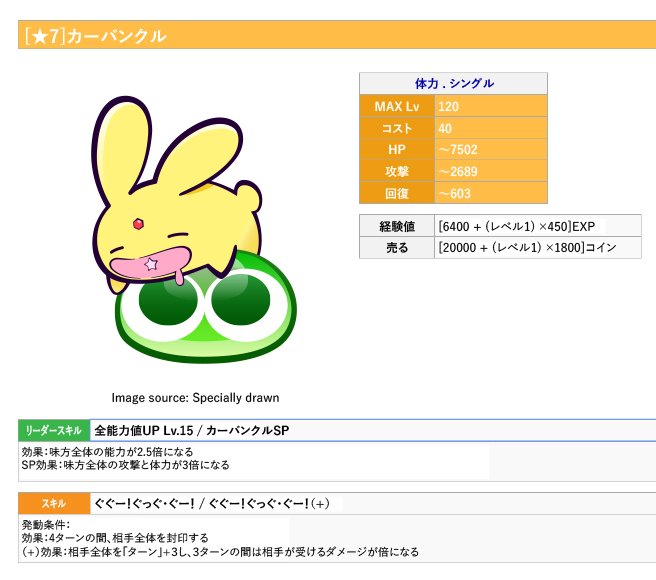Select the ぐぐー!ぐっぐ・ぐー! skill name
This screenshot has width=656, height=580.
[x=212, y=503]
